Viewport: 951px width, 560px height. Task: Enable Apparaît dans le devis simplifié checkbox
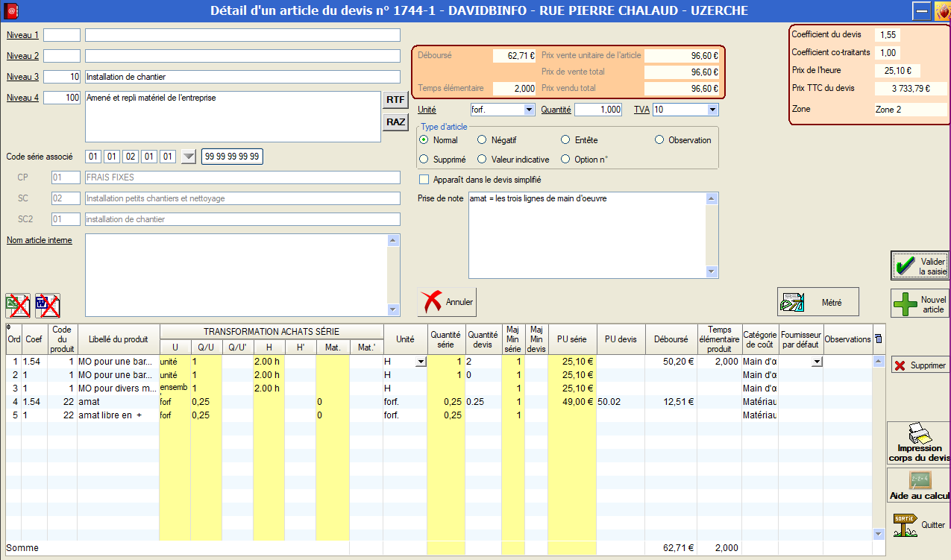pyautogui.click(x=424, y=180)
